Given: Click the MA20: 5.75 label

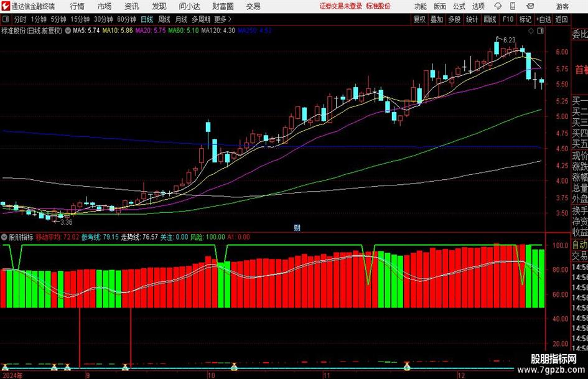Looking at the screenshot, I should pyautogui.click(x=151, y=30).
